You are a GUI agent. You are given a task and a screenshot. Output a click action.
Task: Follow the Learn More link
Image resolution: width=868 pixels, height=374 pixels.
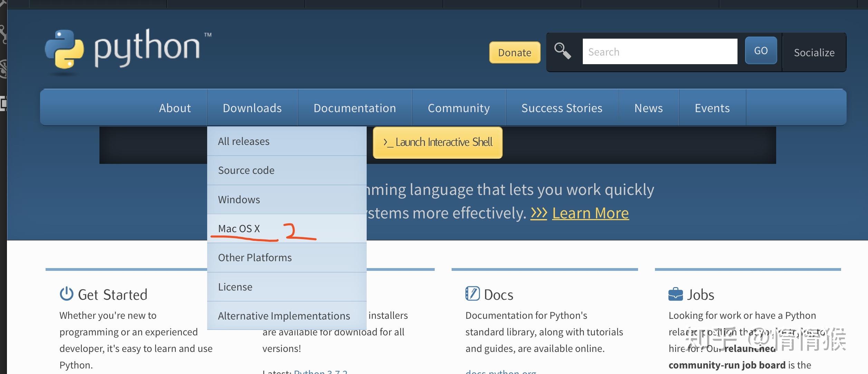tap(590, 213)
